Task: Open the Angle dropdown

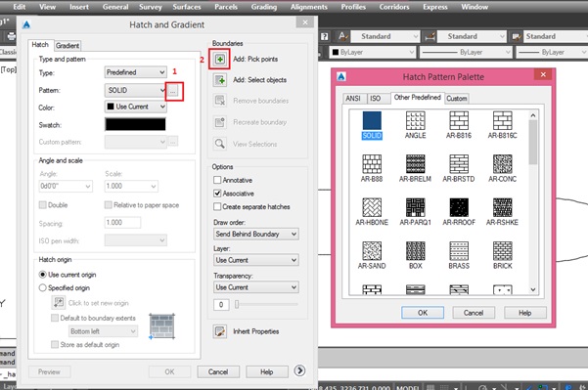Action: point(66,186)
